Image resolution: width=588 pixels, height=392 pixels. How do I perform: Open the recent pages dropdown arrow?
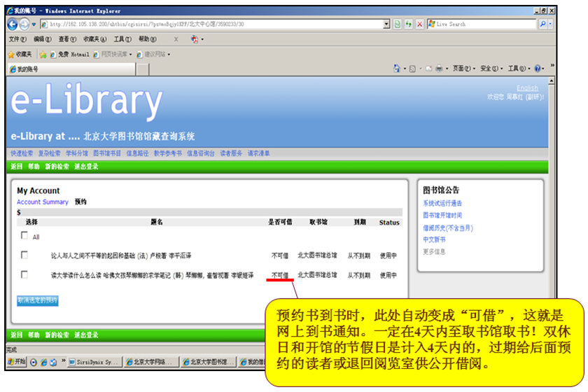34,24
